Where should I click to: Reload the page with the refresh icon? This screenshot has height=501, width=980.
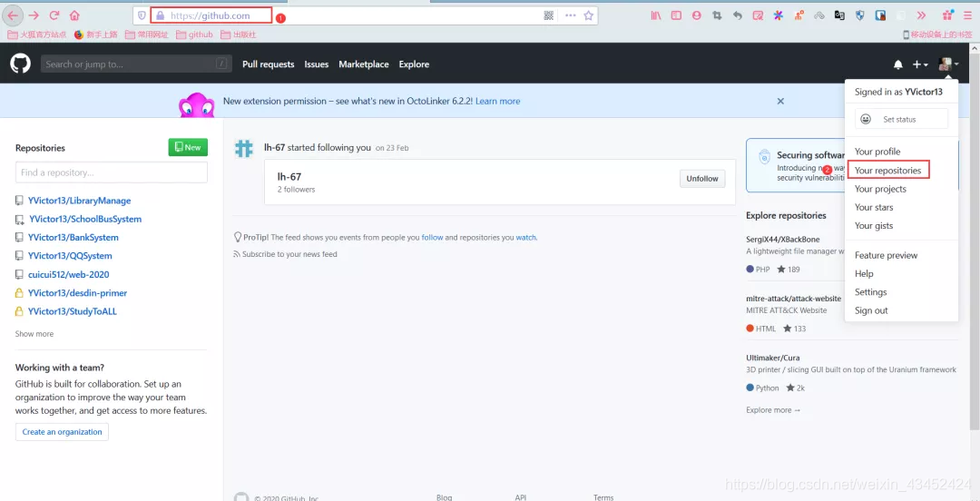point(54,15)
